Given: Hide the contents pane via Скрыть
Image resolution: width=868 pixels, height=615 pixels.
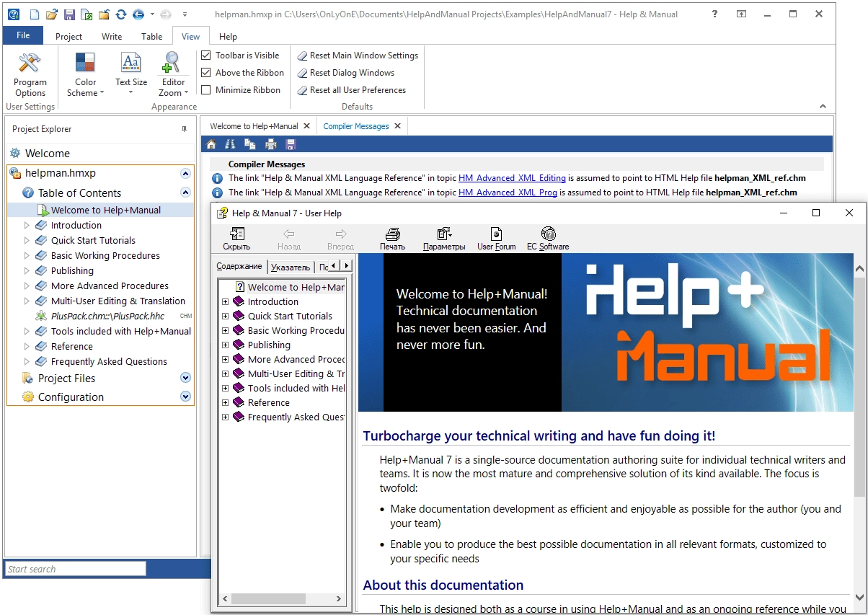Looking at the screenshot, I should click(x=236, y=239).
